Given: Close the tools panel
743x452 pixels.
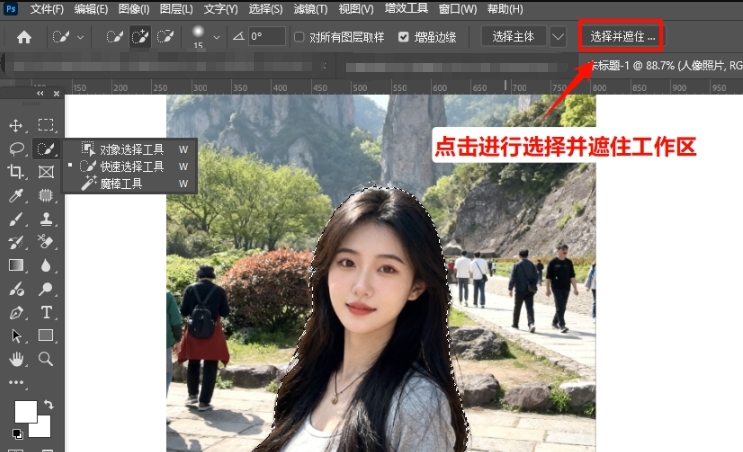Looking at the screenshot, I should [x=56, y=93].
